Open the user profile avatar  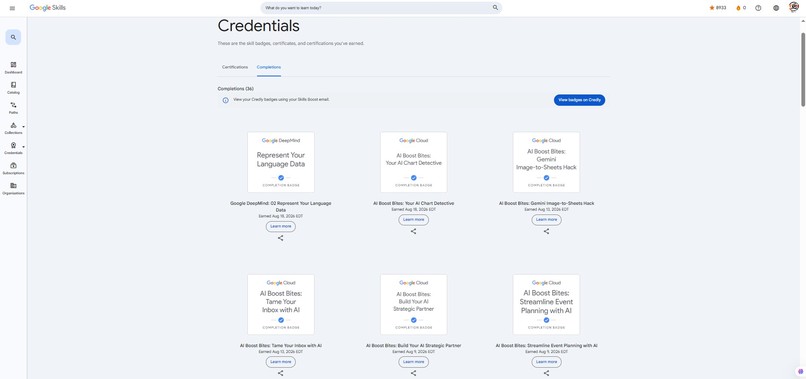794,7
